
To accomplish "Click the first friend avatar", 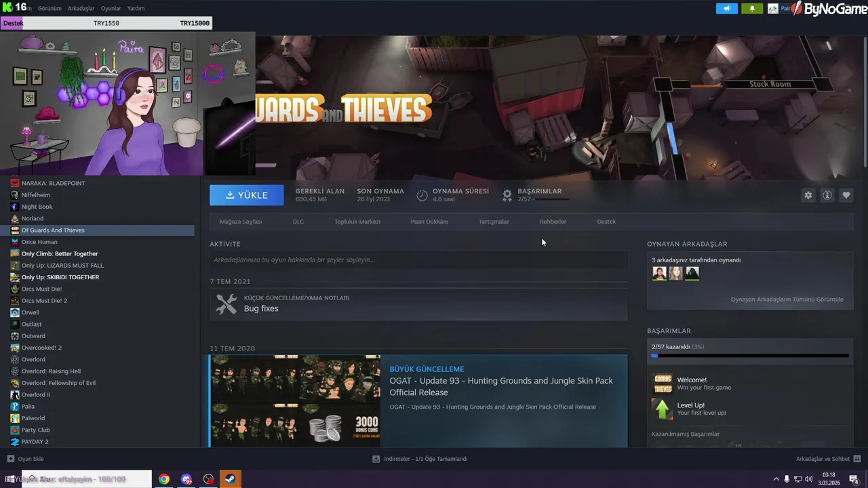I will [x=659, y=273].
